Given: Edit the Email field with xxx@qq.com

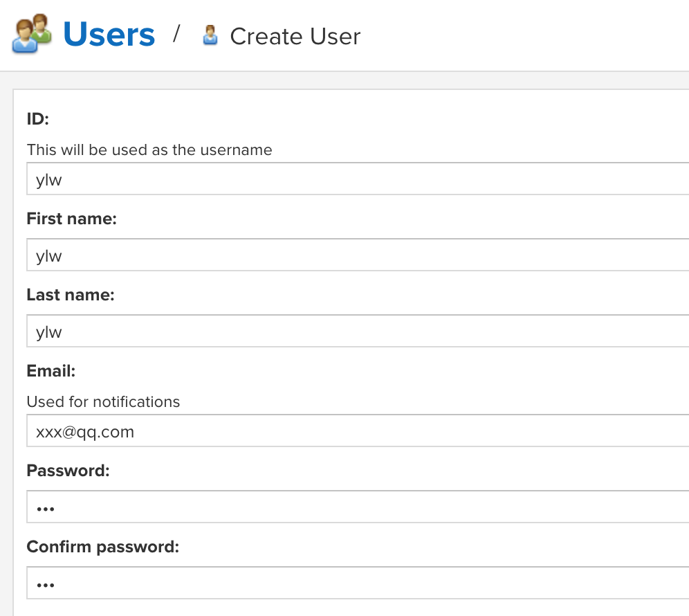Looking at the screenshot, I should tap(358, 431).
